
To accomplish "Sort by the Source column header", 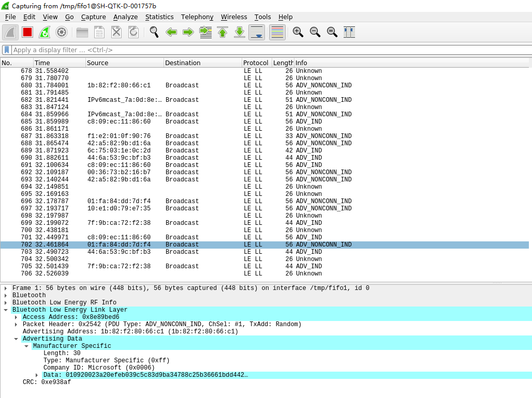I will [125, 63].
